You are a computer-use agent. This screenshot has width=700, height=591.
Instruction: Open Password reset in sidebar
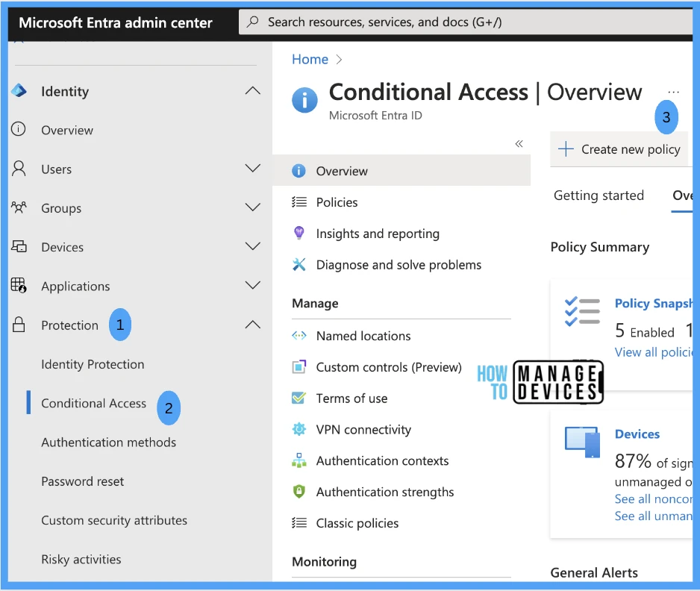tap(82, 481)
